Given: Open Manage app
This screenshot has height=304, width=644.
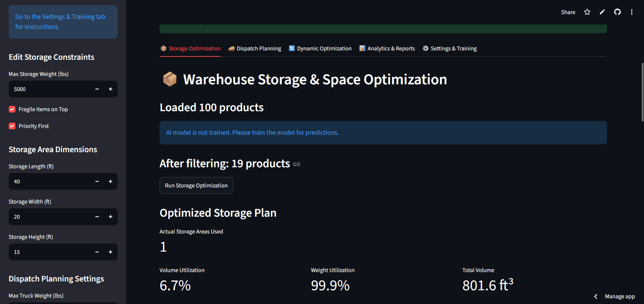Looking at the screenshot, I should click(x=620, y=296).
